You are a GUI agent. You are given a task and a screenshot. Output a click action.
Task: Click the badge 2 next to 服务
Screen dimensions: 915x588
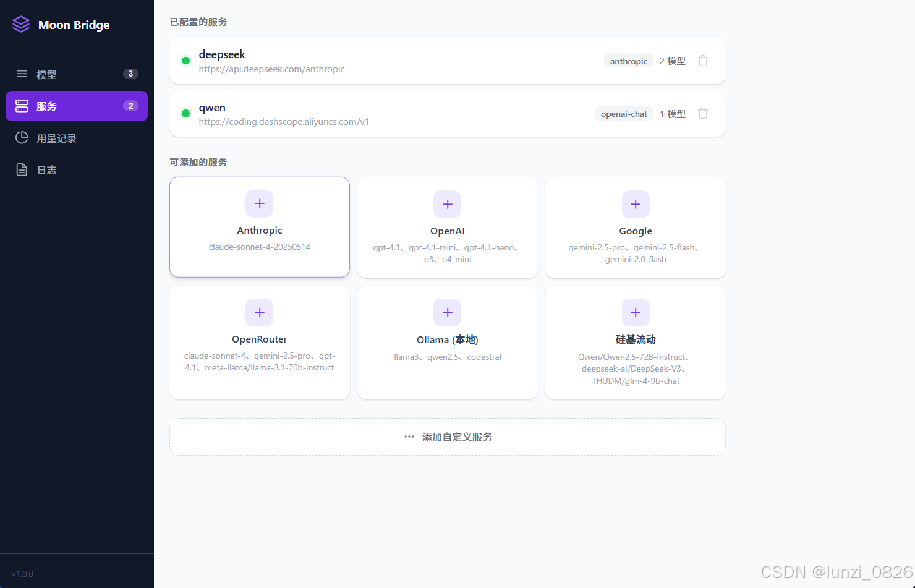pyautogui.click(x=130, y=106)
